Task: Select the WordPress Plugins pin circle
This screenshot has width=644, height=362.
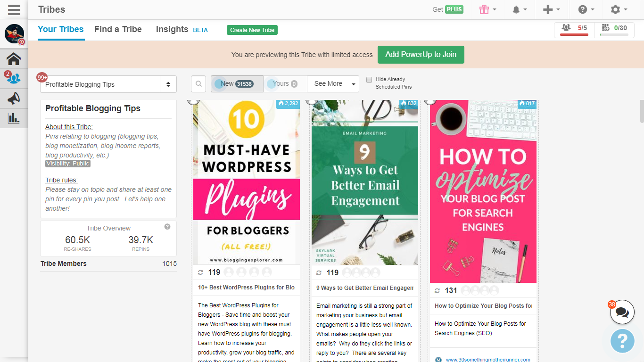Action: 193,100
